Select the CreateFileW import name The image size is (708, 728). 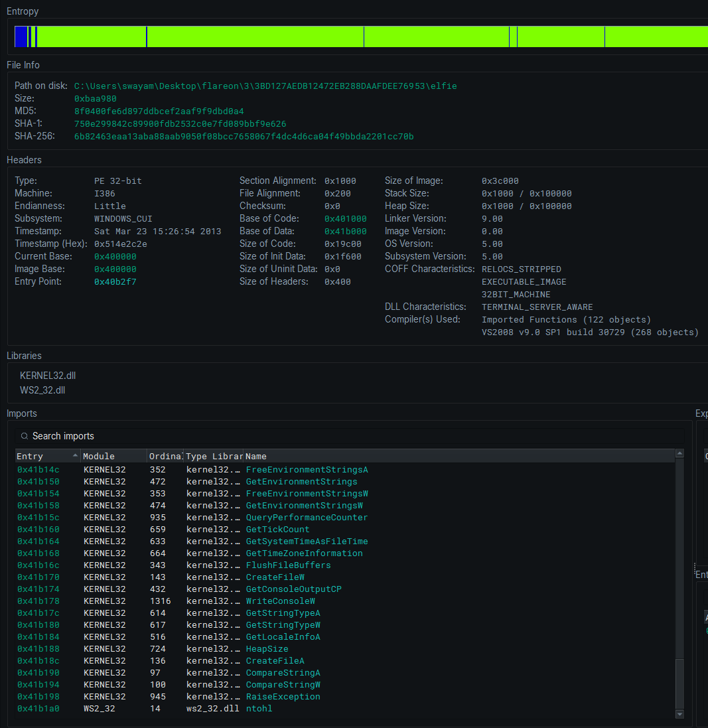275,577
